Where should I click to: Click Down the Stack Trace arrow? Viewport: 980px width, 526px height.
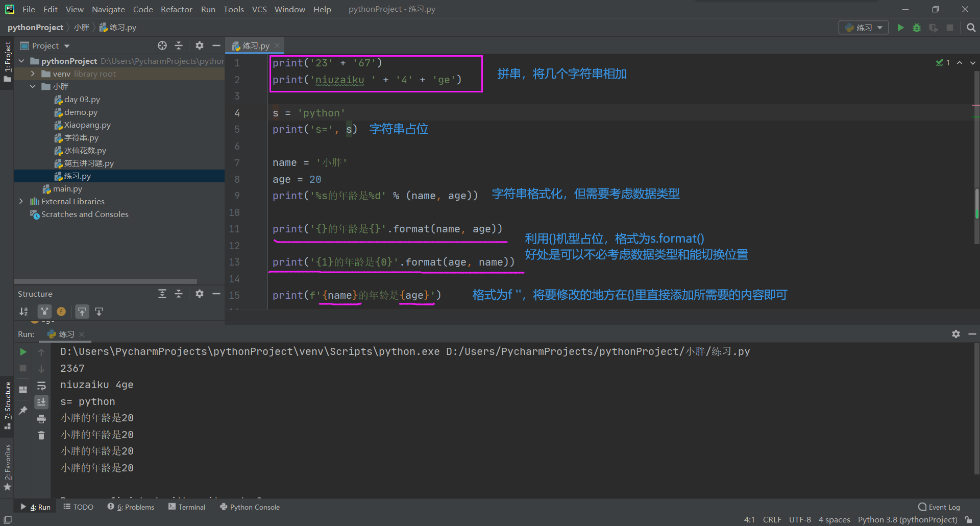tap(41, 368)
